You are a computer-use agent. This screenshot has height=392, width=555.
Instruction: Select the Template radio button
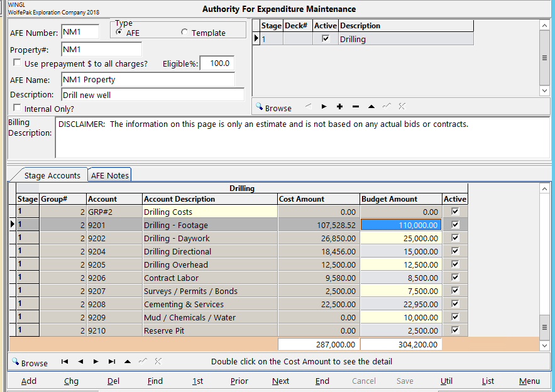coord(184,33)
